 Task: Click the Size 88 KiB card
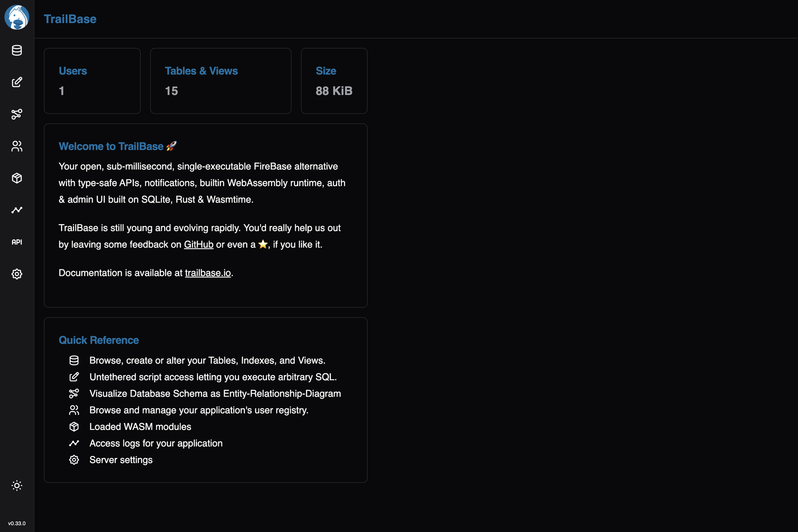pyautogui.click(x=334, y=81)
